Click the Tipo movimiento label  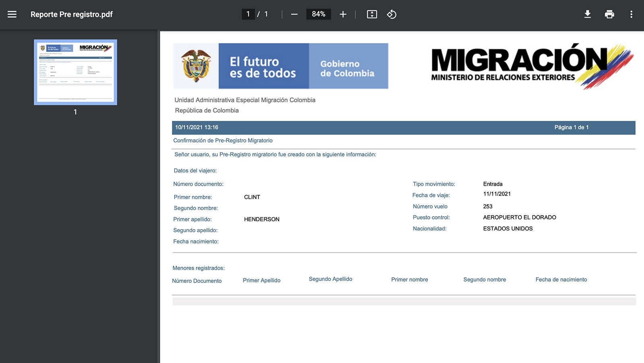(434, 184)
